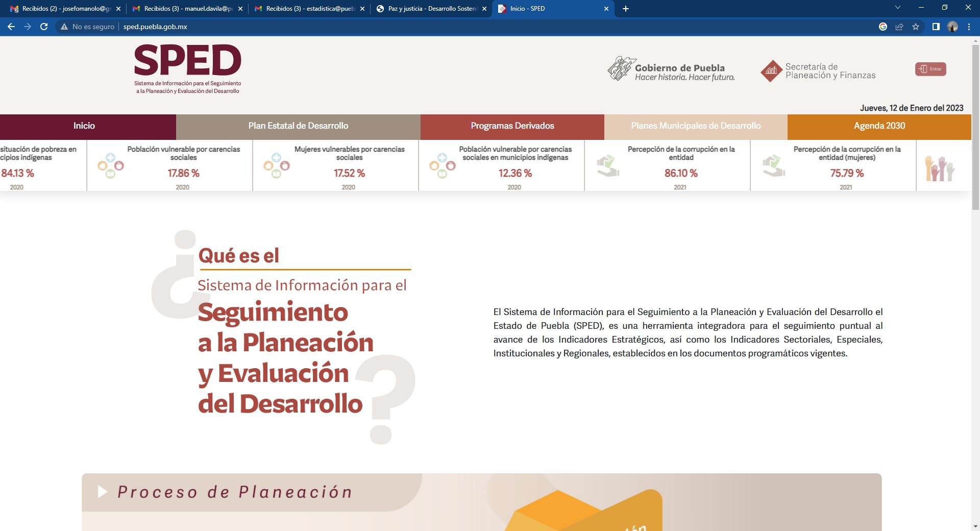Click icon beside 'Población vulnerable por carencias sociales' 17.86 %
980x531 pixels.
point(111,166)
